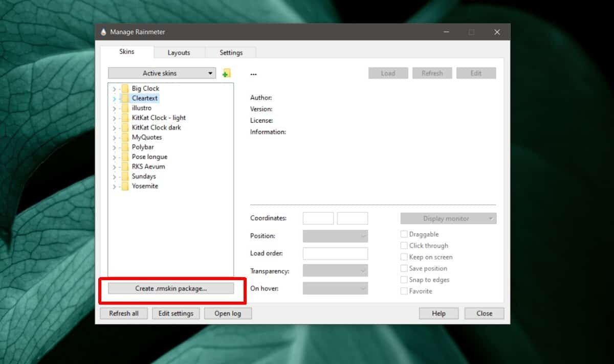Select the Big Clock folder icon
The height and width of the screenshot is (364, 614).
tap(125, 88)
